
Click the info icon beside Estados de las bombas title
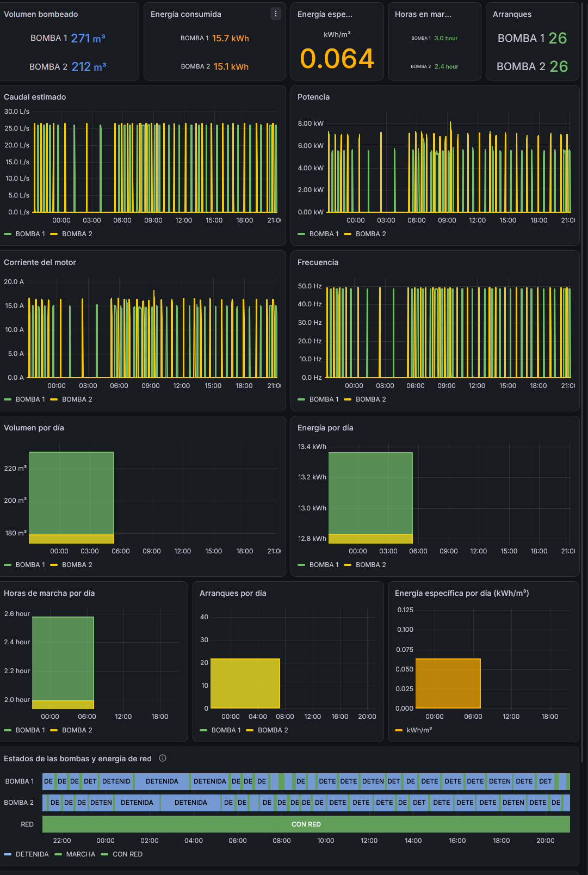point(162,758)
